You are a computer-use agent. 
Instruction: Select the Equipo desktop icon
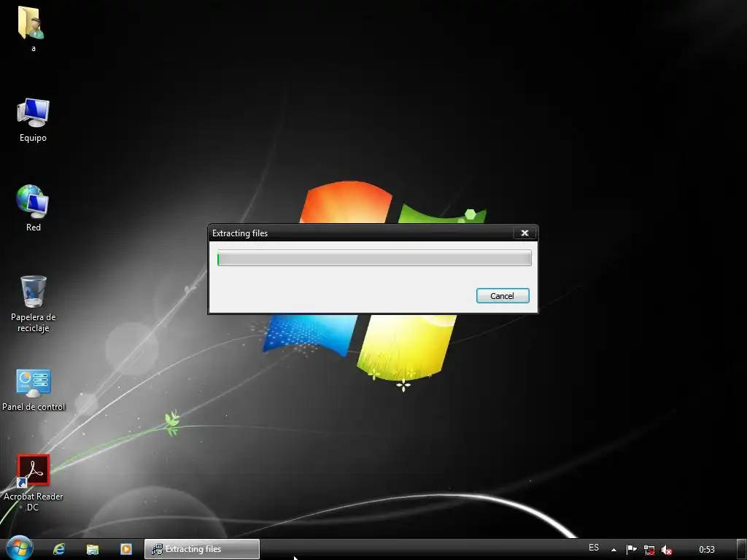(x=33, y=120)
